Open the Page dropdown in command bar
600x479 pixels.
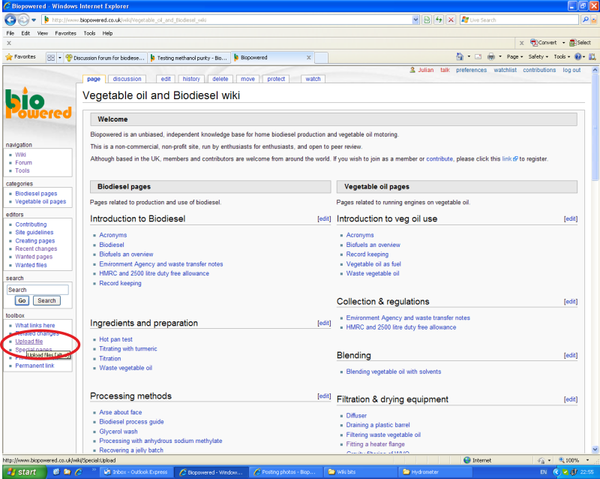(513, 57)
